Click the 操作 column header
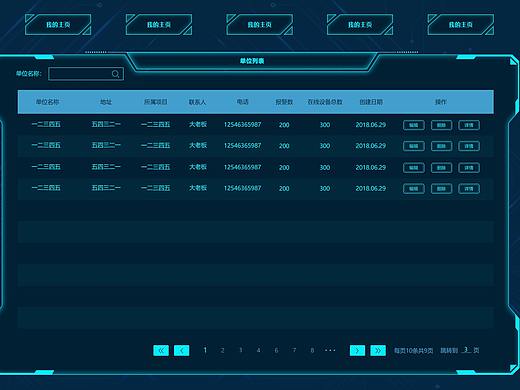The height and width of the screenshot is (390, 520). coord(441,102)
